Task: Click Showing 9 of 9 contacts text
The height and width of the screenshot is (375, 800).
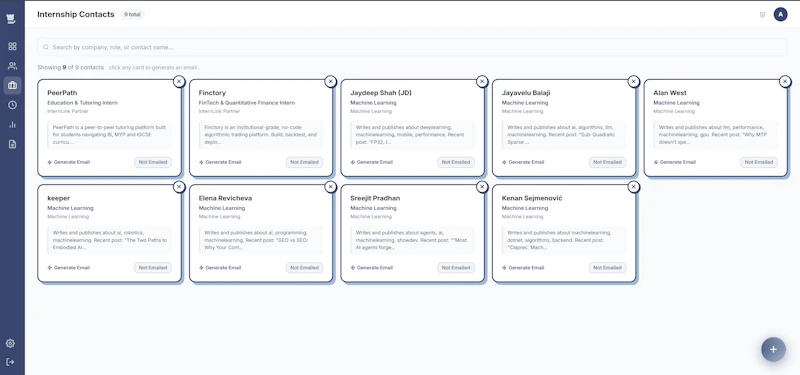Action: pos(70,67)
